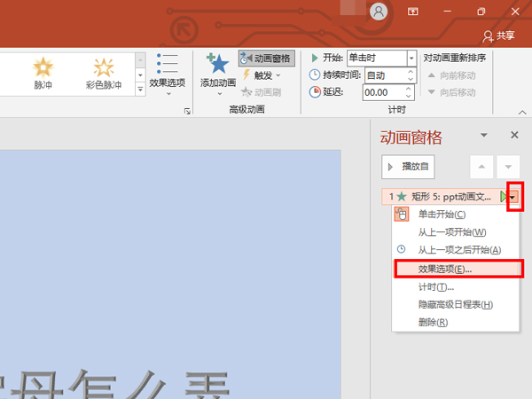Viewport: 532px width, 399px height.
Task: Choose 删除 from the animation menu
Action: pos(433,322)
